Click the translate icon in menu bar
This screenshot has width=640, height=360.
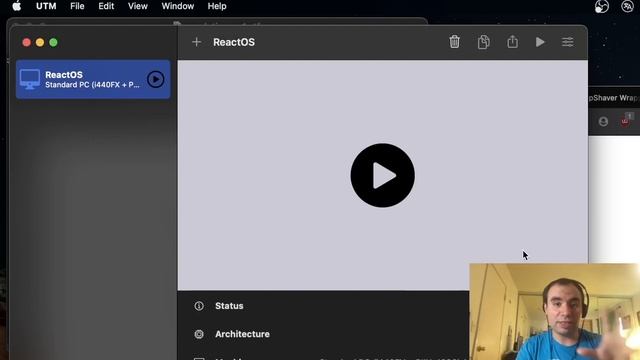coord(627,6)
